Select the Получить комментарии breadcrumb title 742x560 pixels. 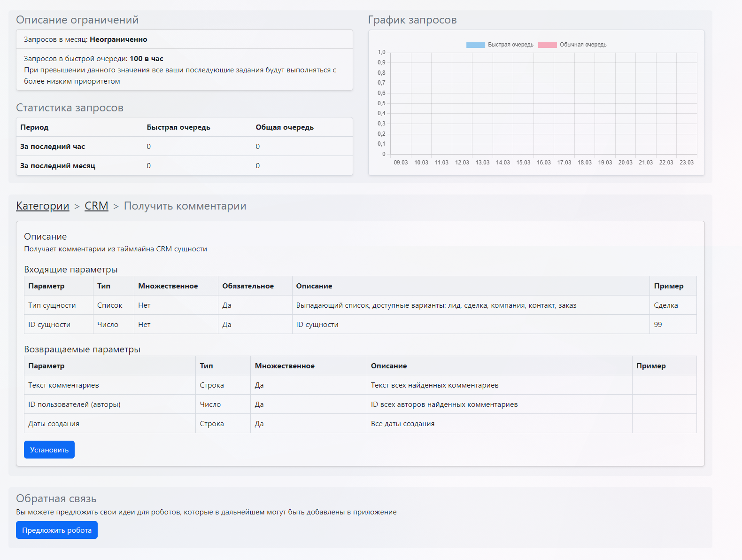point(185,206)
